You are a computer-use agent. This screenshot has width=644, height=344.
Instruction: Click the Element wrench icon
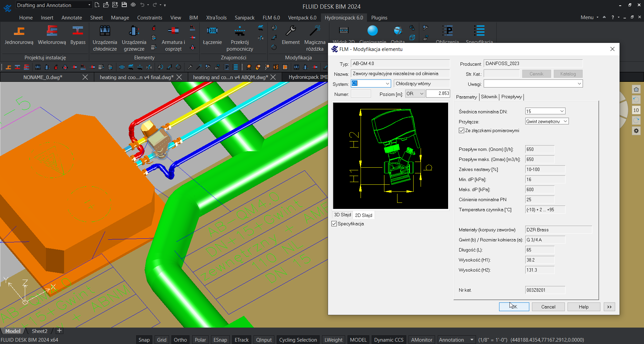point(290,32)
